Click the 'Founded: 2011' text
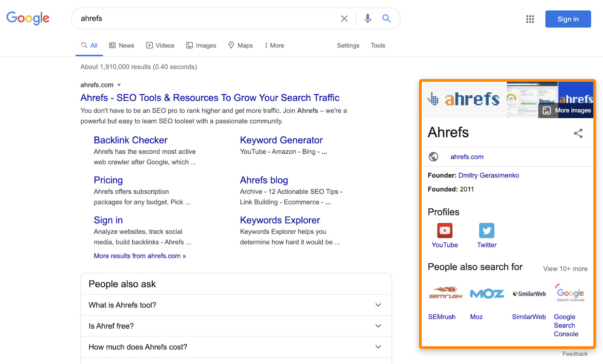Screen dimensions: 603x364 coord(451,189)
